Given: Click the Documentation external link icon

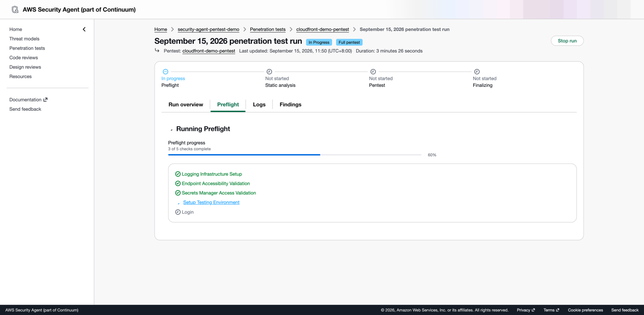Looking at the screenshot, I should [x=46, y=100].
